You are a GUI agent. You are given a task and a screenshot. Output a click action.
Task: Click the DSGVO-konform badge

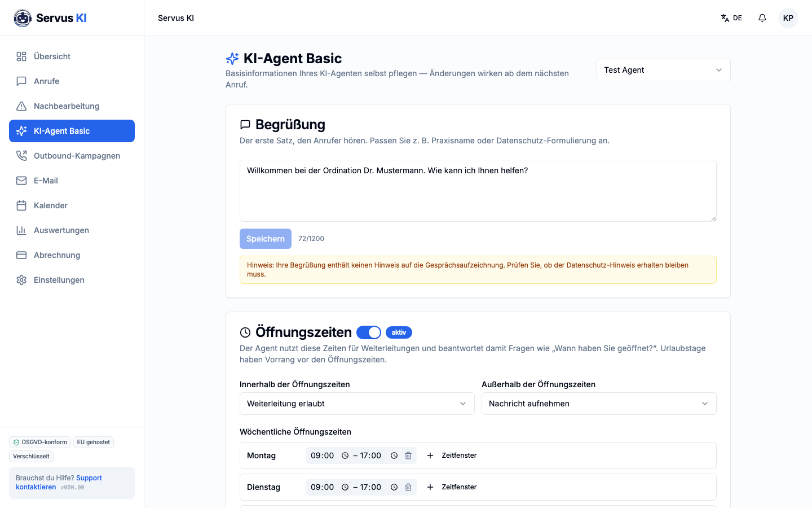coord(40,443)
